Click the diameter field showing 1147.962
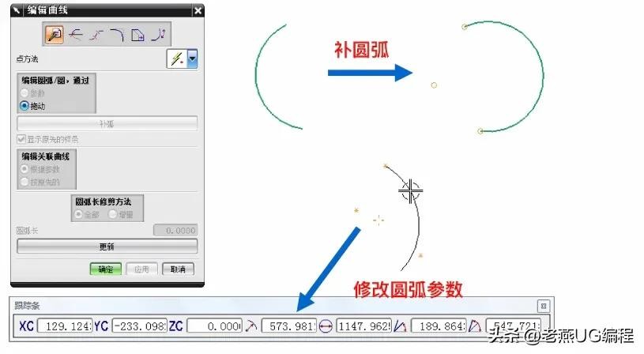 [x=363, y=326]
